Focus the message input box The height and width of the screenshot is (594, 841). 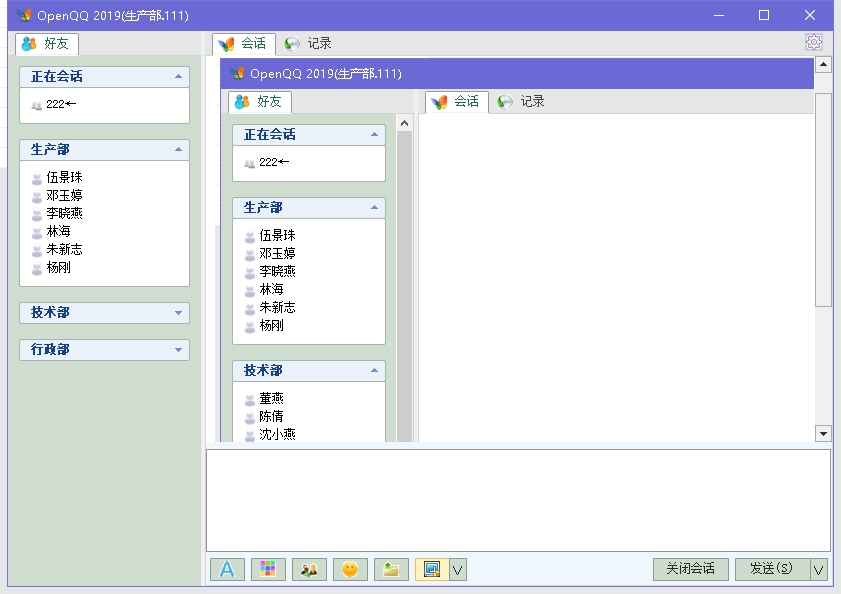point(518,500)
